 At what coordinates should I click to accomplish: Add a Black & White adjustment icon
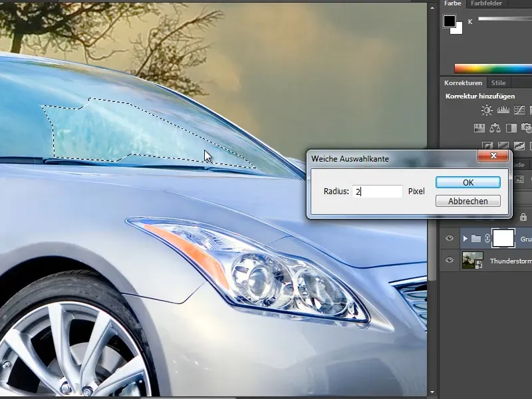coord(511,128)
